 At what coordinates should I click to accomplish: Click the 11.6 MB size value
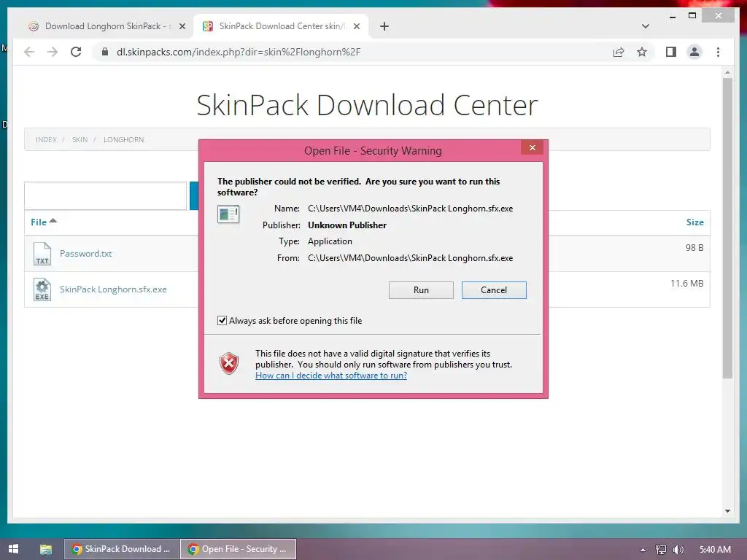[x=686, y=284]
